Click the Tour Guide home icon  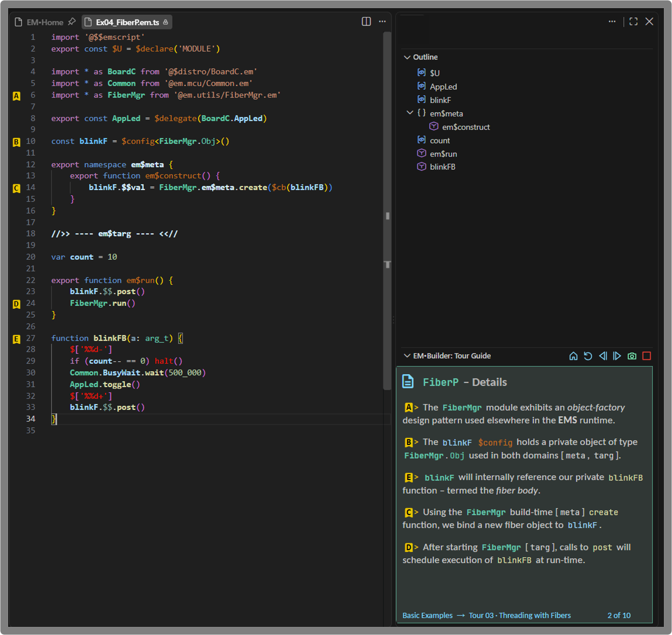[x=573, y=356]
